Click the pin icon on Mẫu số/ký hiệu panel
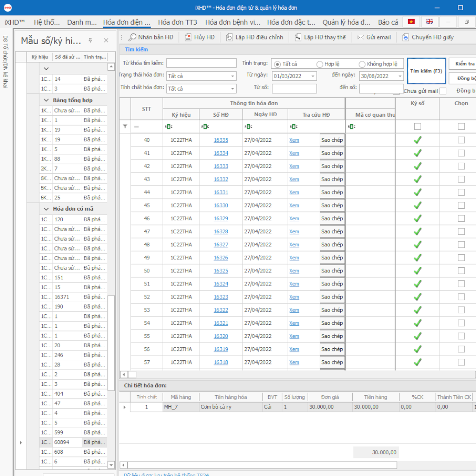 click(90, 40)
